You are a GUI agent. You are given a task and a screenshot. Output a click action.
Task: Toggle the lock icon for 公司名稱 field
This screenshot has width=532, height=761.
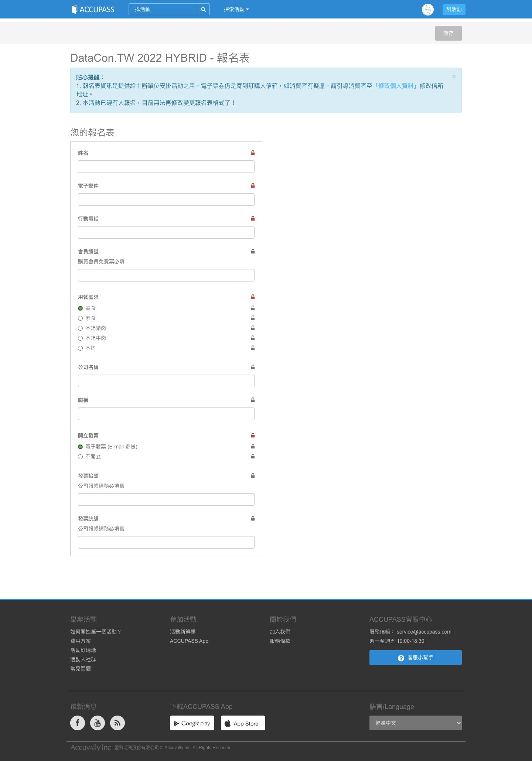[253, 367]
